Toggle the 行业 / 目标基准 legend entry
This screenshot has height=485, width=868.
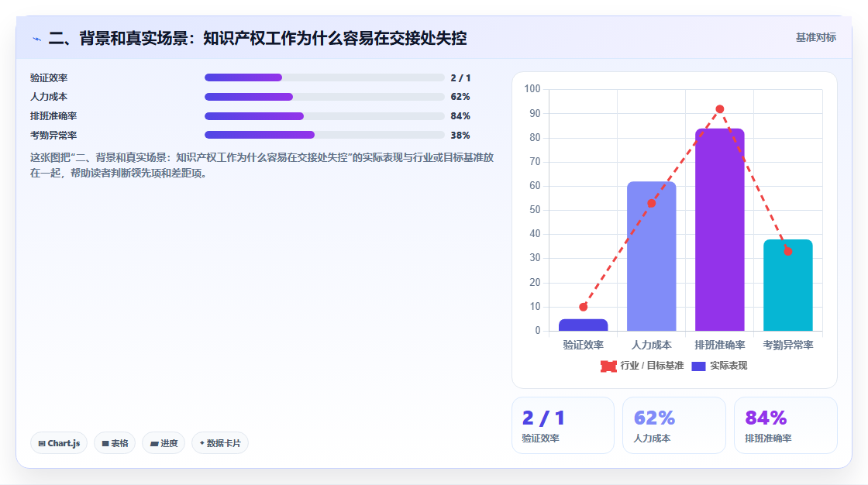pos(642,366)
